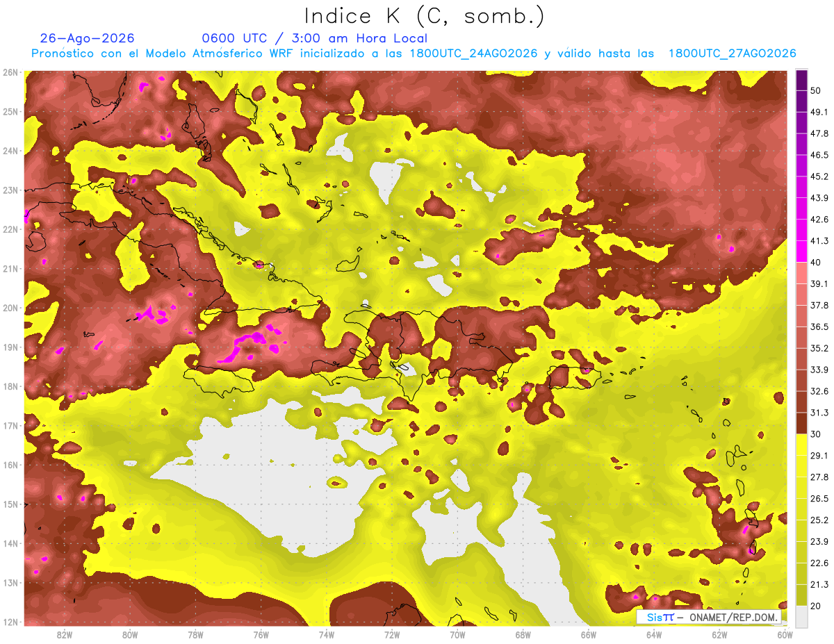The width and height of the screenshot is (834, 644).
Task: Click the color bar value '32.6'
Action: 819,391
